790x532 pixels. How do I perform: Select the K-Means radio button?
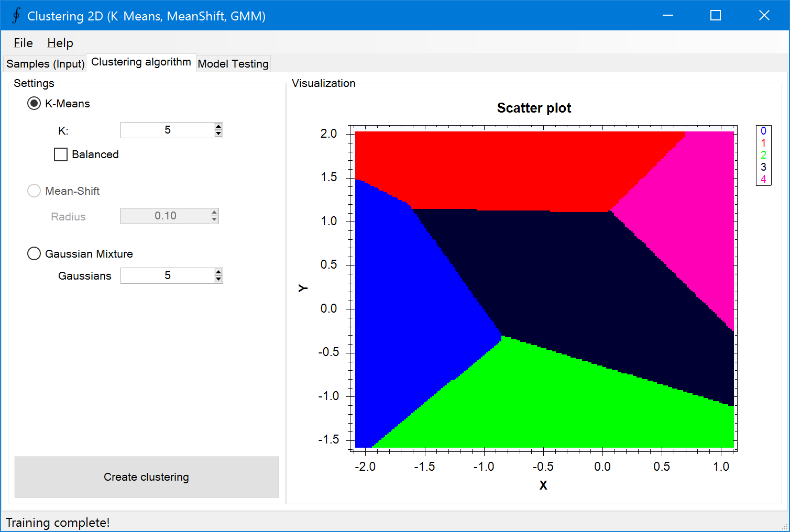(x=34, y=104)
